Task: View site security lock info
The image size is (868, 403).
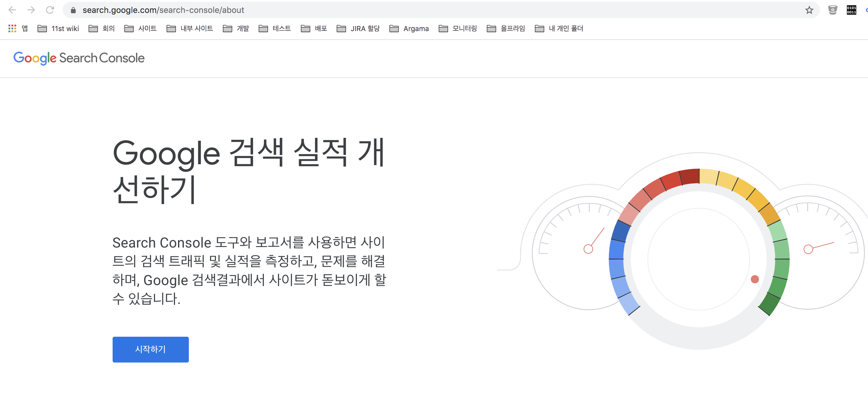Action: pyautogui.click(x=73, y=10)
